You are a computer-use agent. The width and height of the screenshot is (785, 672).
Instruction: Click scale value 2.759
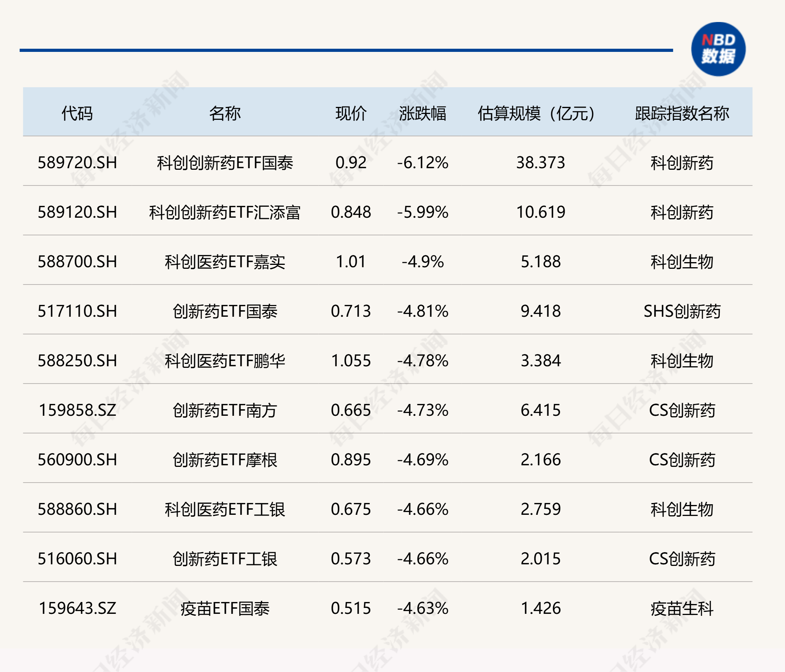point(541,509)
